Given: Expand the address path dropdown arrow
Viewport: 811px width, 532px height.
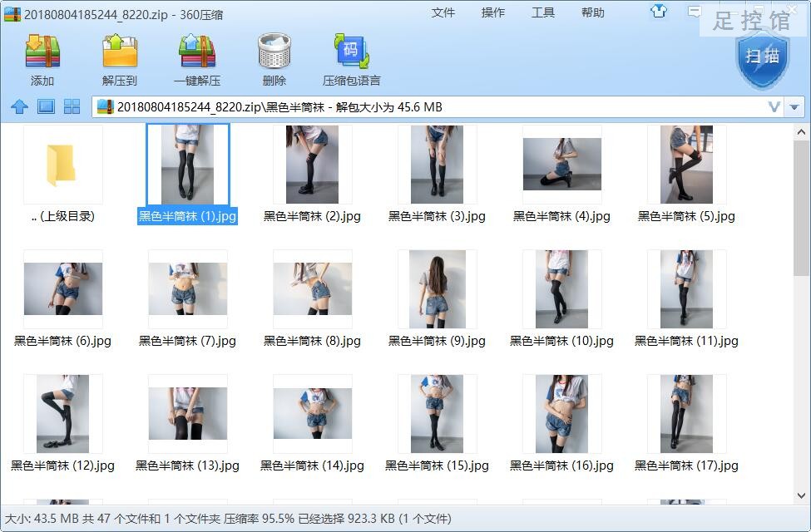Looking at the screenshot, I should point(794,107).
